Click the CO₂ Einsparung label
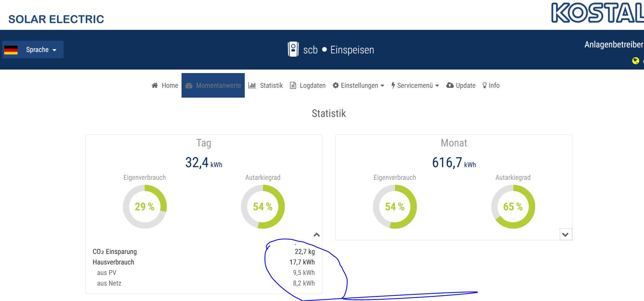 [x=115, y=251]
